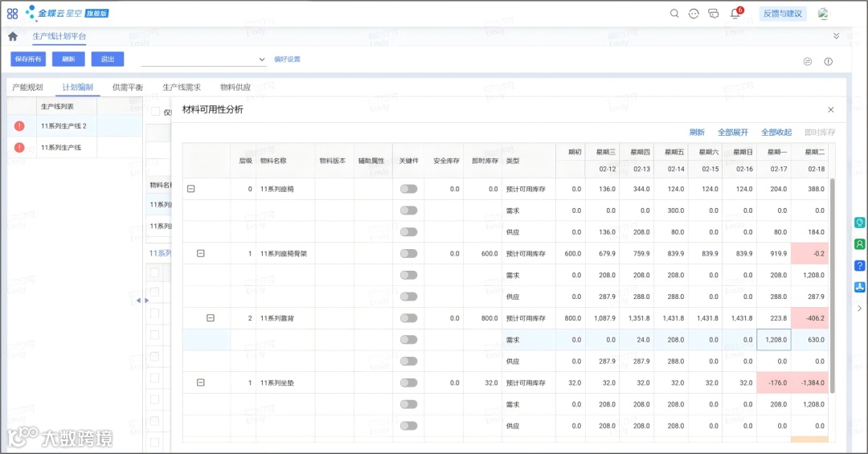Screen dimensions: 868x454
Task: Toggle key part switch for 11系列座椅
Action: [408, 189]
